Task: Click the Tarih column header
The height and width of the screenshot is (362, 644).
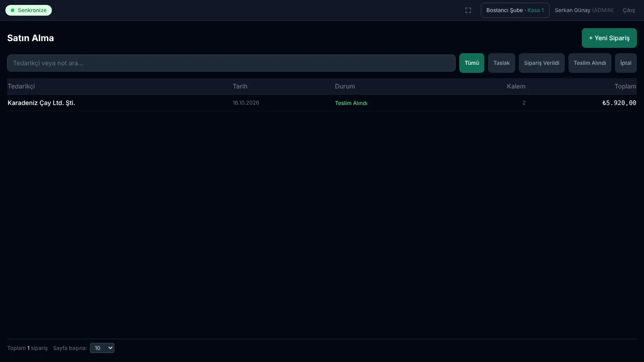Action: pyautogui.click(x=240, y=86)
